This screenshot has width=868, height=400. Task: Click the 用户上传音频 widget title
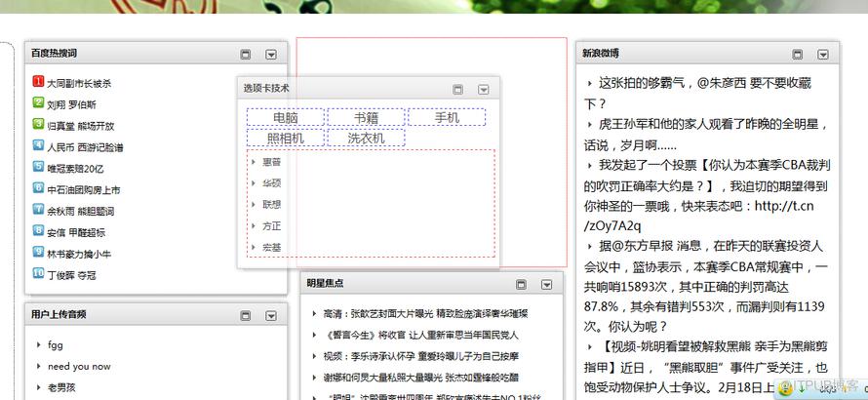(x=59, y=315)
